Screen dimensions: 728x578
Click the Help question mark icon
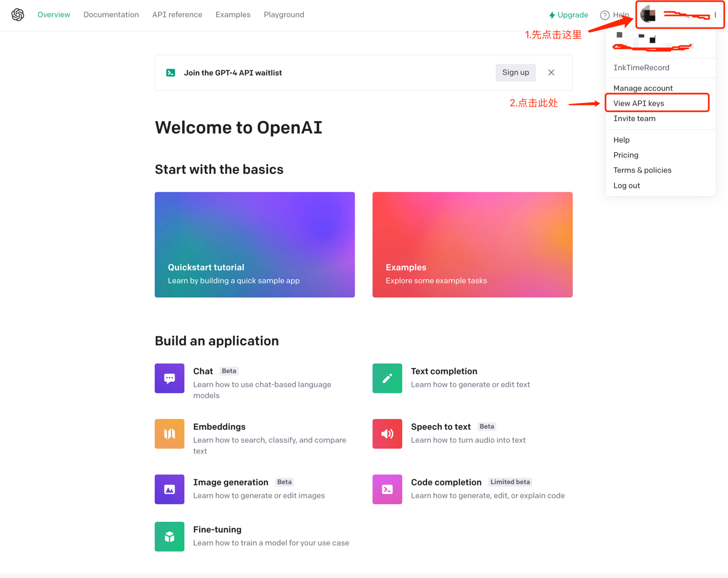(x=605, y=15)
